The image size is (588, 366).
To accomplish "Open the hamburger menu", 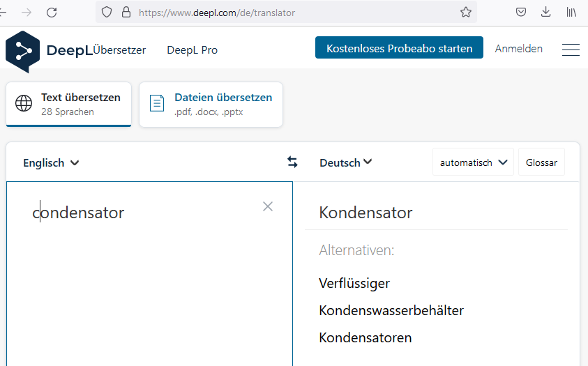I will 571,49.
